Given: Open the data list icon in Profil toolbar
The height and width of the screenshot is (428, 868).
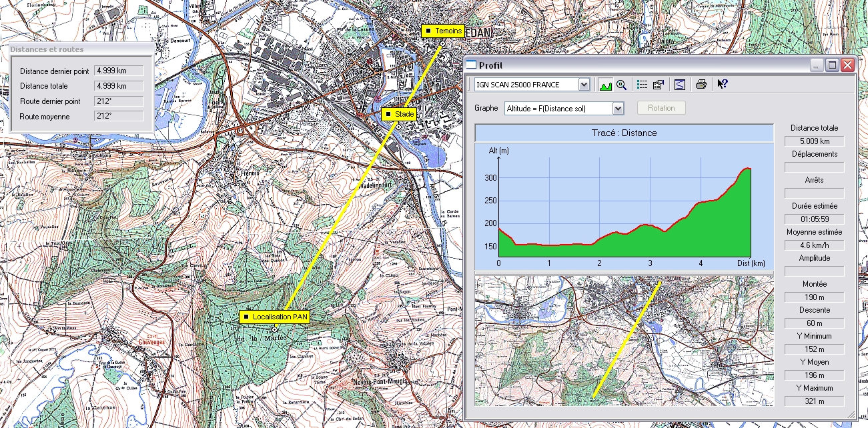Looking at the screenshot, I should point(642,85).
